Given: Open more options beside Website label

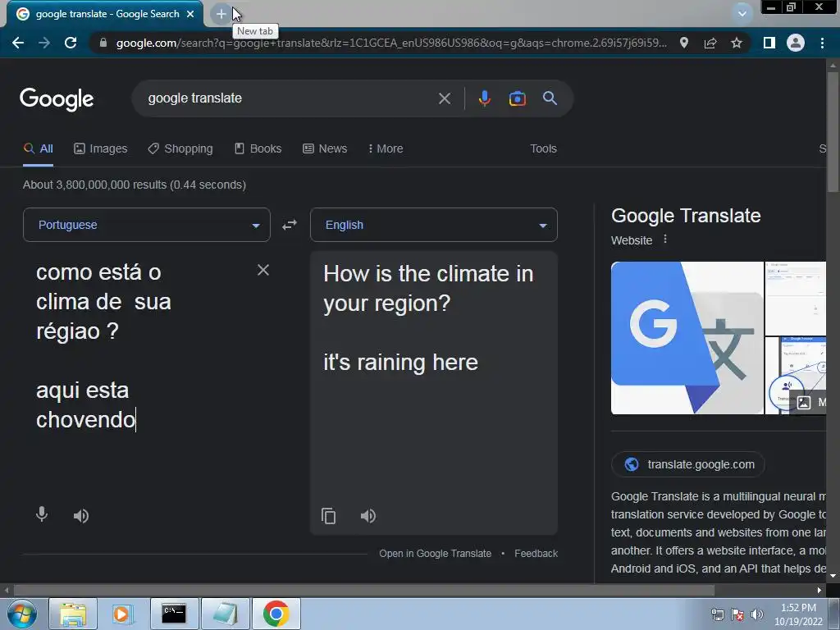Looking at the screenshot, I should pos(665,240).
